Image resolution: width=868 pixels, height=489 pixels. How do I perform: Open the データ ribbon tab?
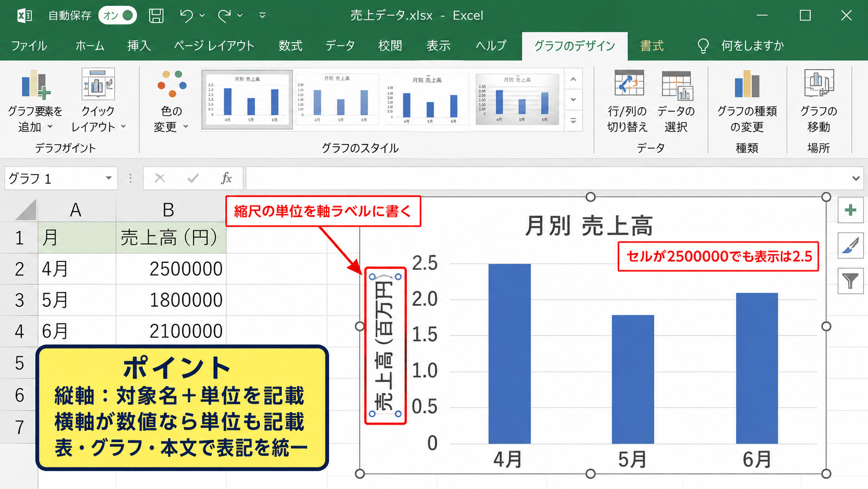(340, 46)
